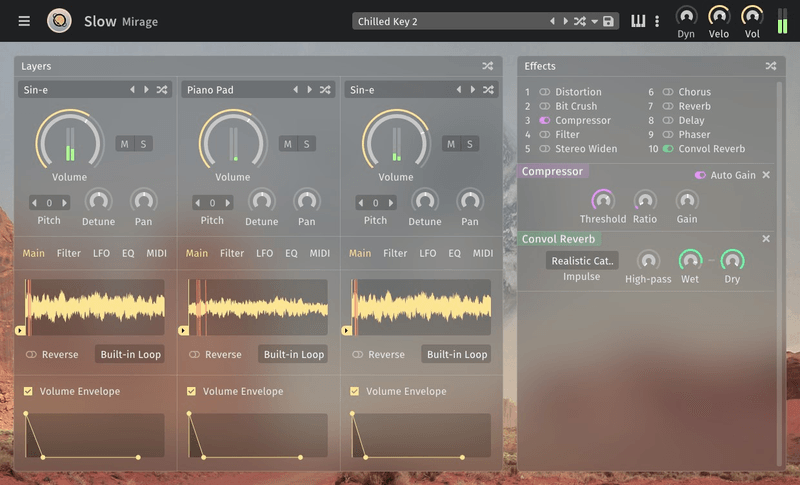
Task: Open the preset list dropdown arrow
Action: pyautogui.click(x=594, y=21)
